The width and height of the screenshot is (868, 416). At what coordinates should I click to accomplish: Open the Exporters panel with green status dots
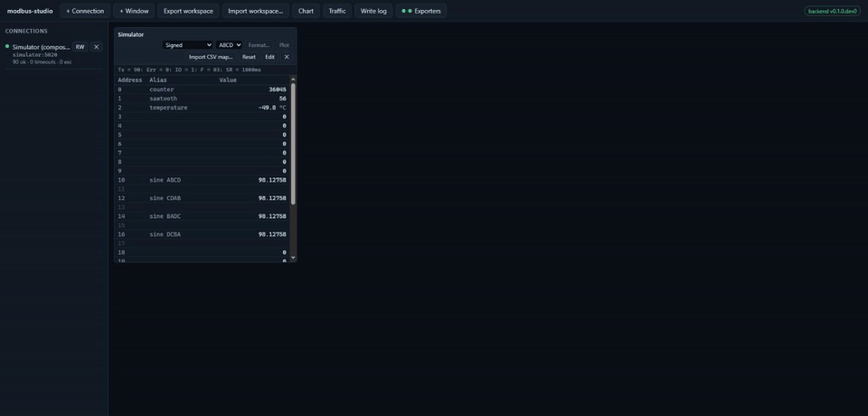[420, 11]
